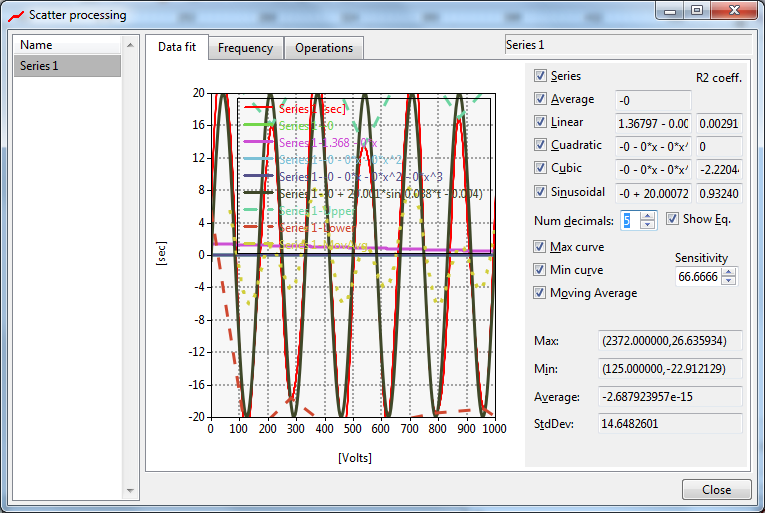
Task: Minimize the Scatter processing window
Action: (x=670, y=10)
